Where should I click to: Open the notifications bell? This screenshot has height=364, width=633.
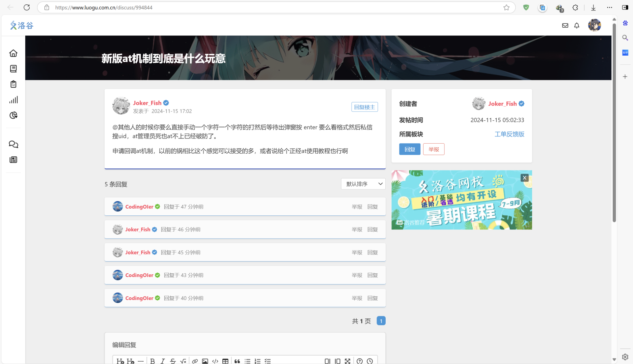pos(577,25)
